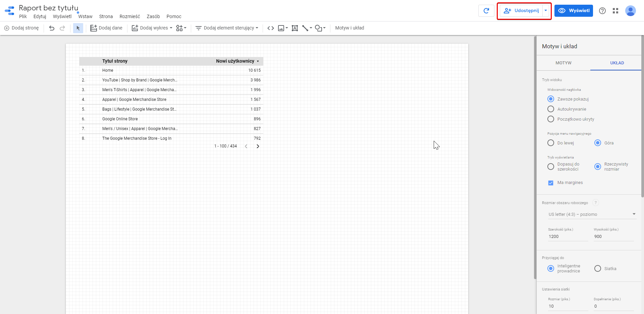Select Początkowo ukryty radio option
The width and height of the screenshot is (644, 314).
tap(551, 119)
